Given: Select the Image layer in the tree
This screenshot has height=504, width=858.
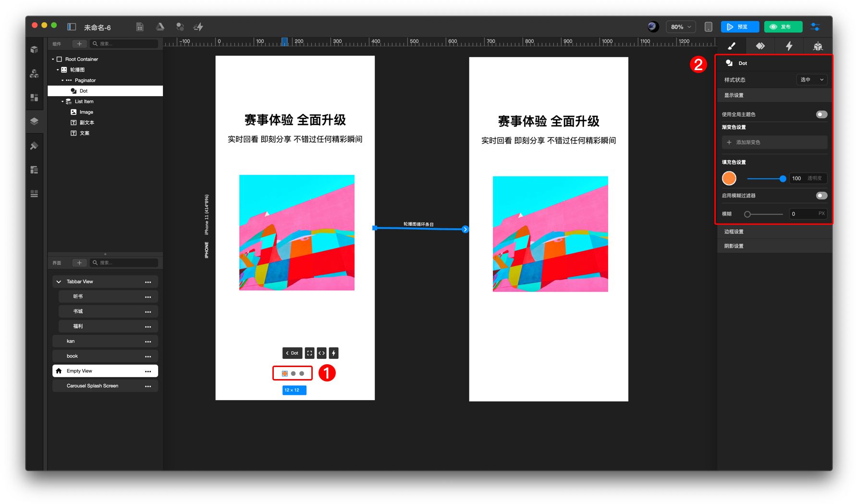Looking at the screenshot, I should point(105,112).
